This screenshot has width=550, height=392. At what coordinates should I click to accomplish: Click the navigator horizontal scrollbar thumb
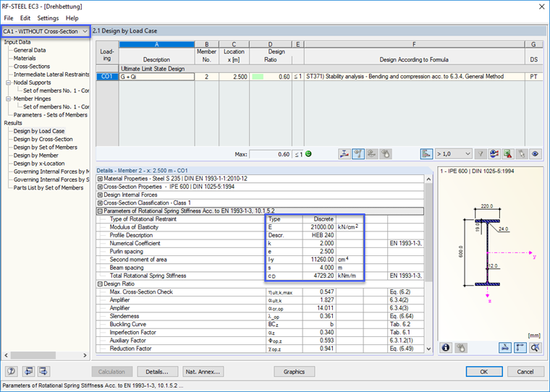[x=33, y=355]
